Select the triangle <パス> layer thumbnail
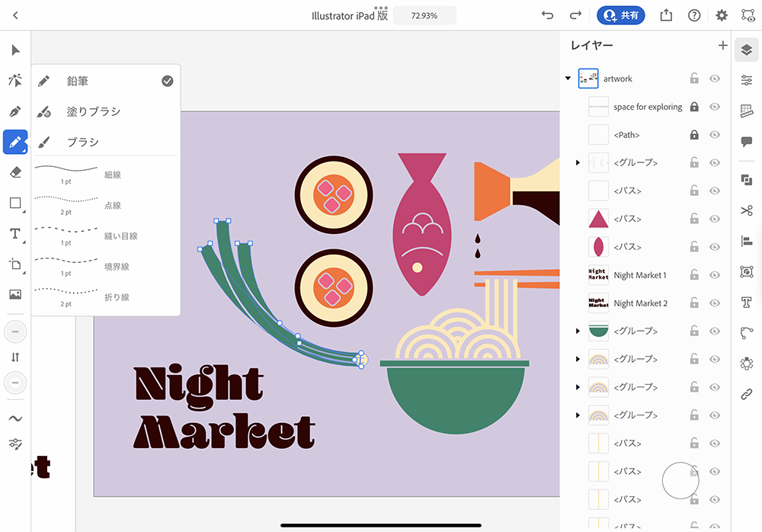 (x=598, y=219)
